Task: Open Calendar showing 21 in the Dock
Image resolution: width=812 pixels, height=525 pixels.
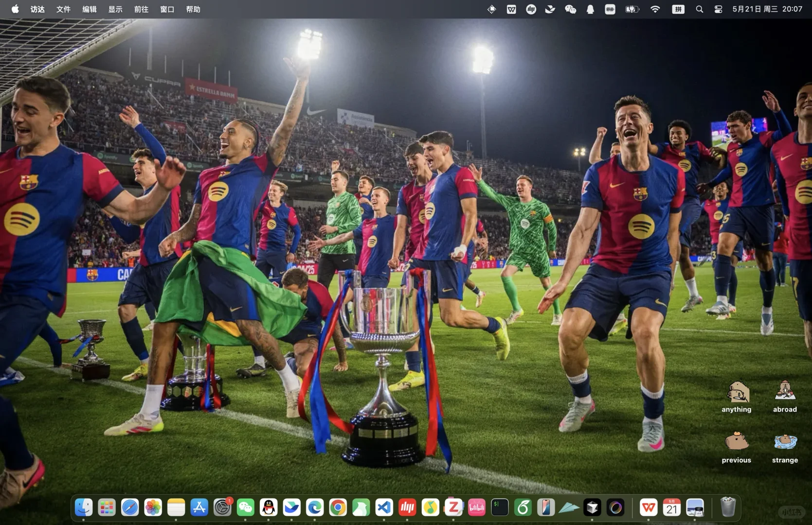Action: [x=672, y=507]
